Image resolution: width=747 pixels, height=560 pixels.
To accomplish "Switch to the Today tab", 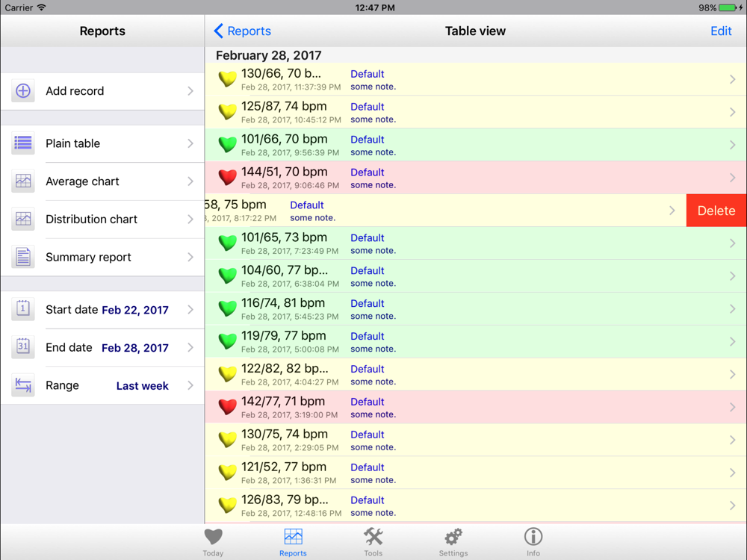I will click(213, 541).
